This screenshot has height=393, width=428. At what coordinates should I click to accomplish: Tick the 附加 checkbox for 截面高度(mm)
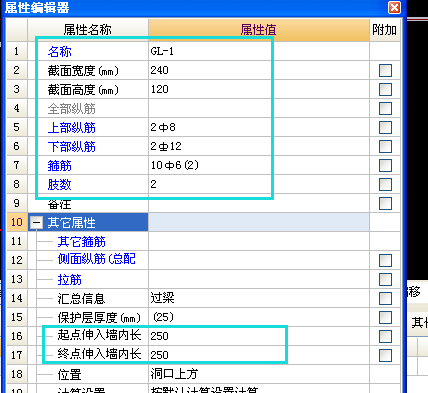point(385,89)
